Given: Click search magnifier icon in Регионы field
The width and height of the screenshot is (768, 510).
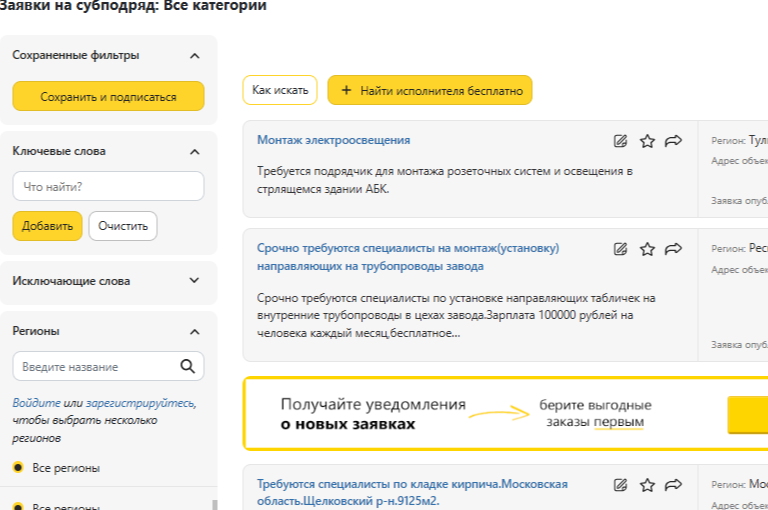Looking at the screenshot, I should pyautogui.click(x=187, y=366).
